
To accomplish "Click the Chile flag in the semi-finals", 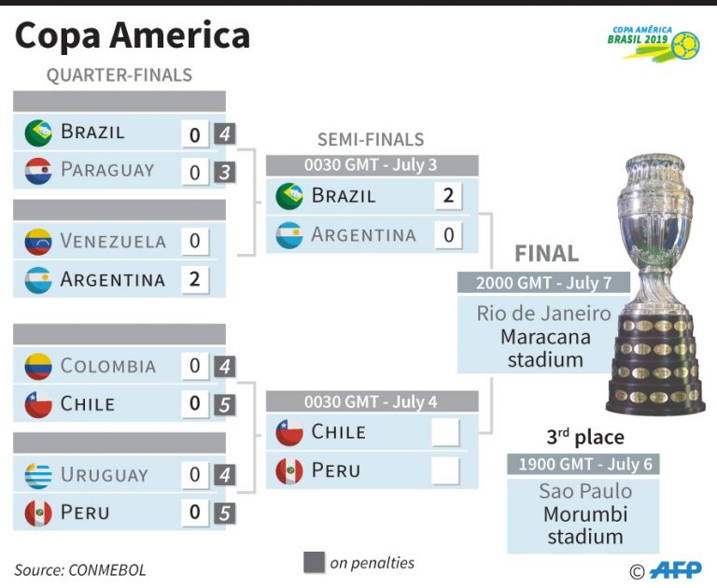I will tap(289, 432).
